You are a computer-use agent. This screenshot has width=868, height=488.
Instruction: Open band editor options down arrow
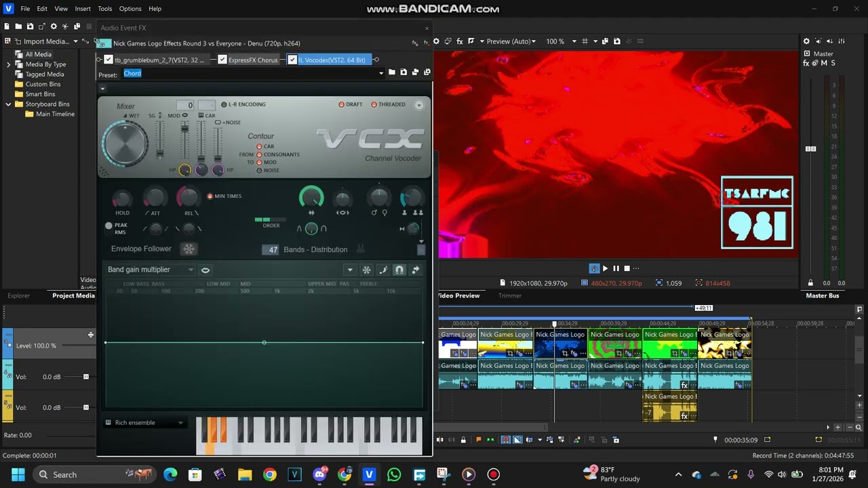[350, 270]
